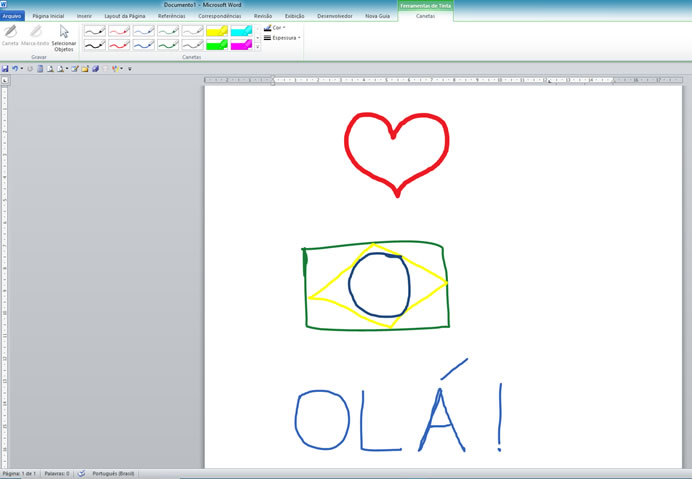The image size is (692, 479).
Task: Click pen gallery previous row arrow
Action: pyautogui.click(x=258, y=29)
